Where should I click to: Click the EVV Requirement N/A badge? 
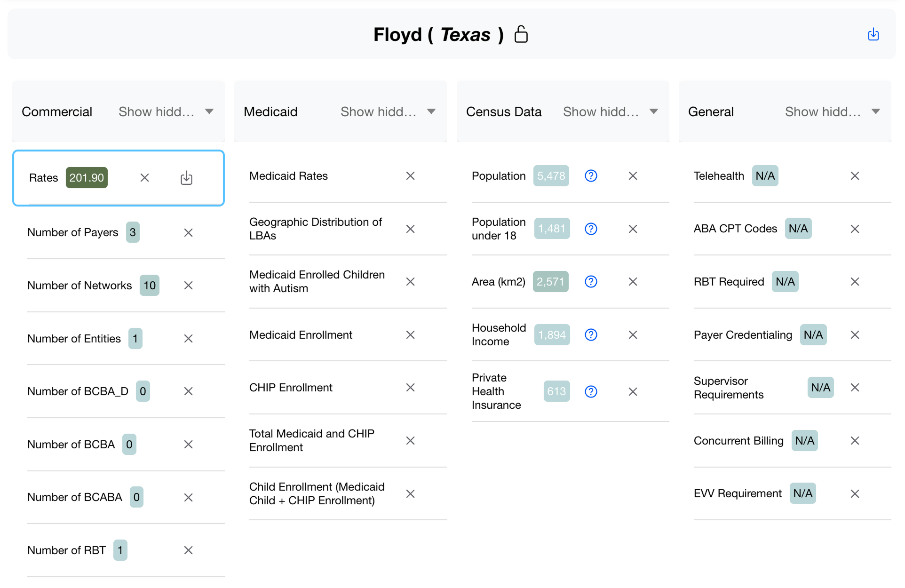click(x=803, y=493)
